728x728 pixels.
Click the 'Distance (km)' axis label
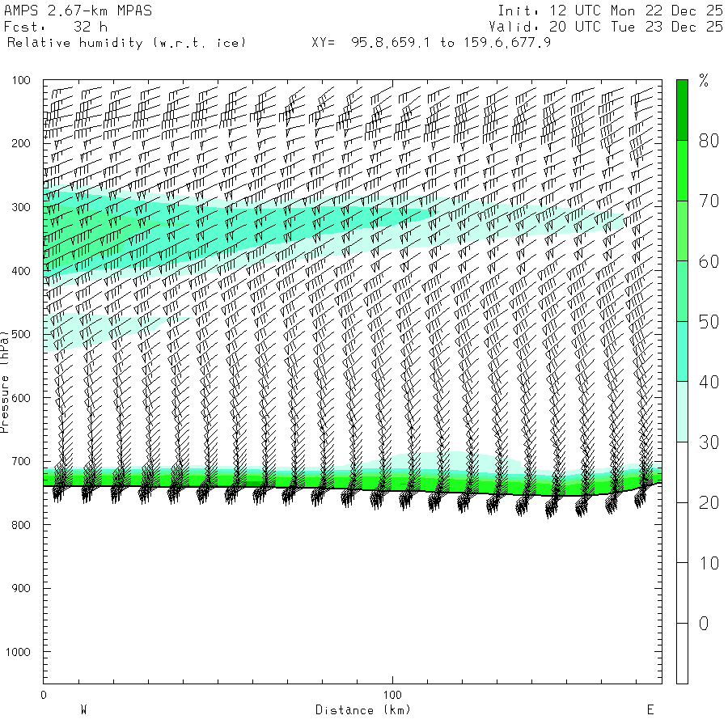(363, 709)
